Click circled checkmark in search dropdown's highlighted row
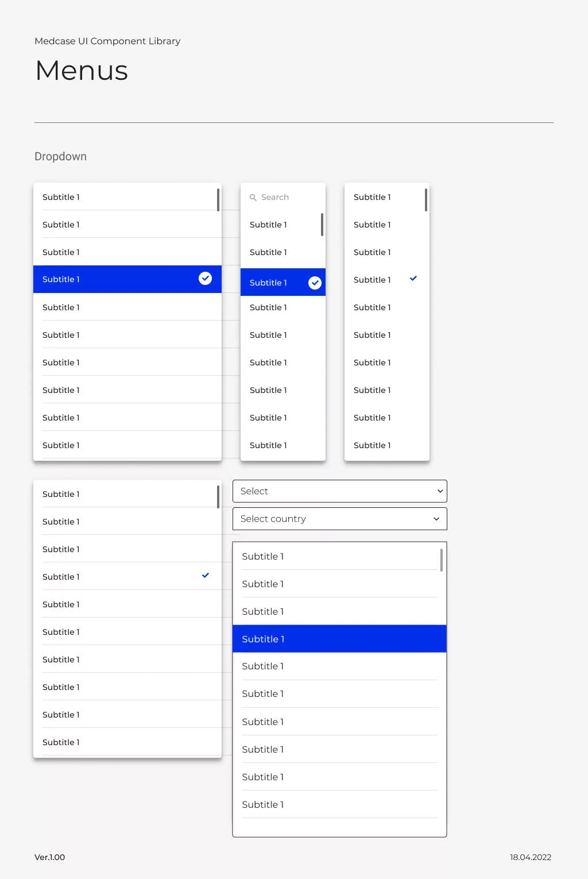Image resolution: width=588 pixels, height=879 pixels. click(315, 283)
